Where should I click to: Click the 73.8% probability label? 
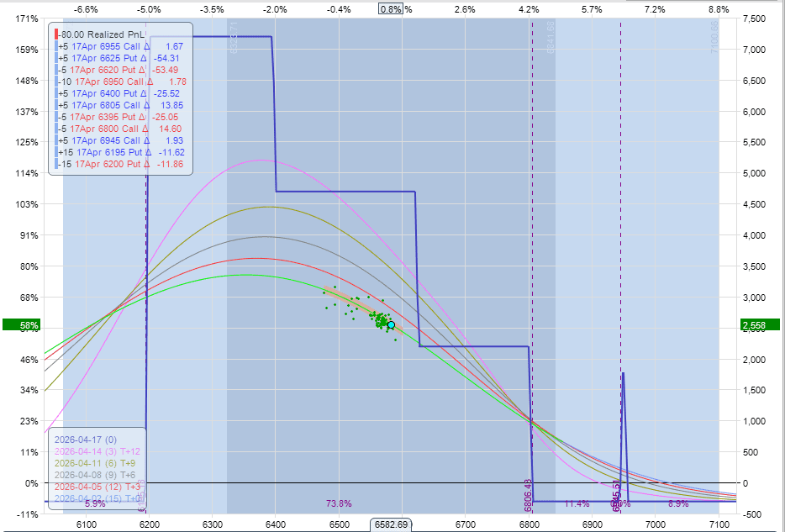pyautogui.click(x=339, y=503)
